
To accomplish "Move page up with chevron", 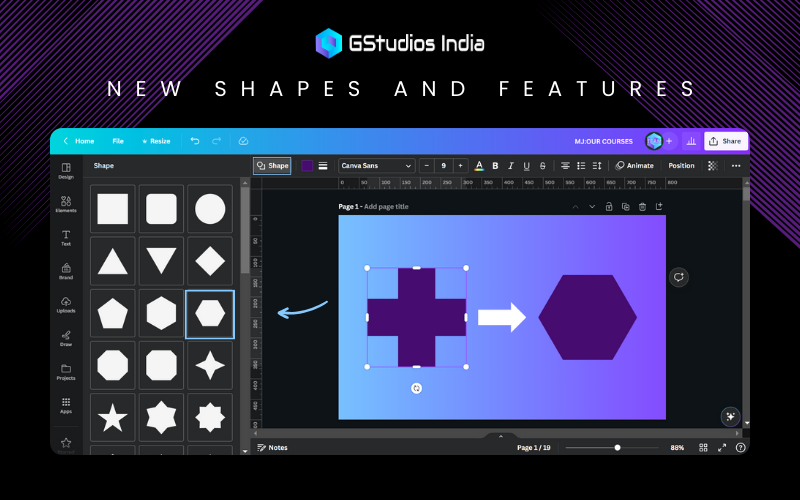I will pos(575,207).
